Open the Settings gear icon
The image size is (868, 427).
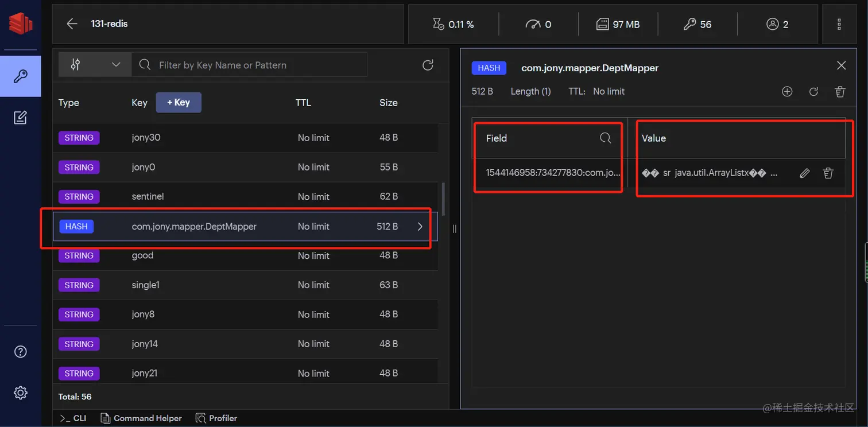click(x=21, y=393)
